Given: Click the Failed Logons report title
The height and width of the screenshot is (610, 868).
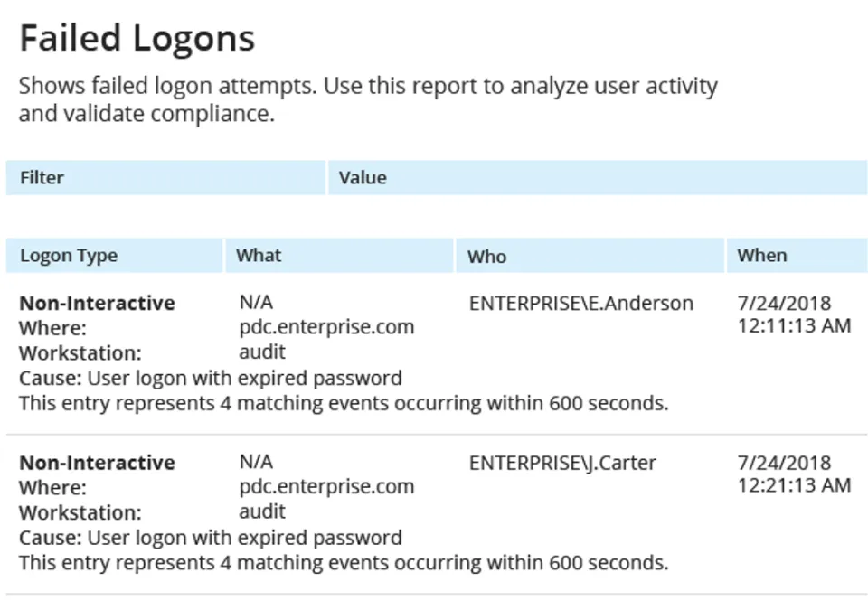Looking at the screenshot, I should click(137, 39).
